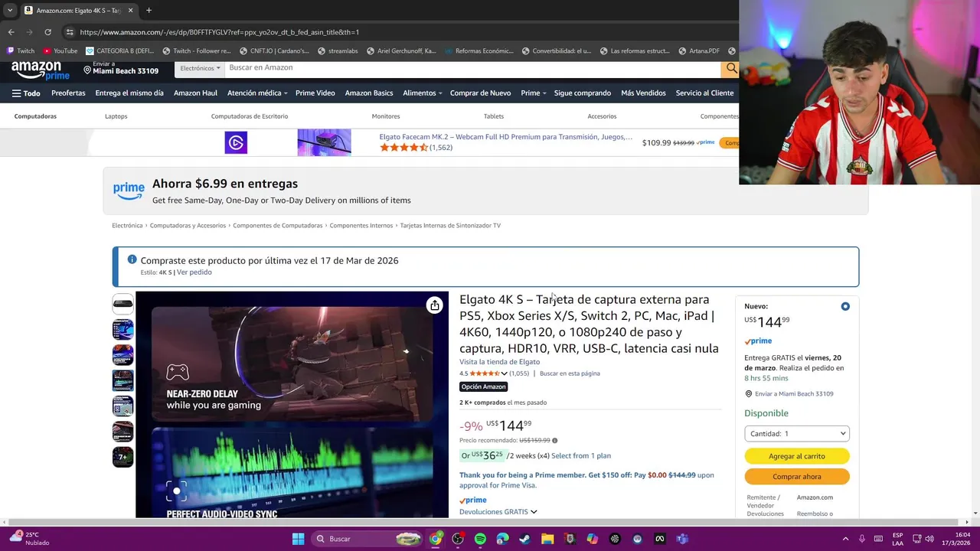This screenshot has height=551, width=980.
Task: Click in the Buscar en Amazon search field
Action: (473, 68)
